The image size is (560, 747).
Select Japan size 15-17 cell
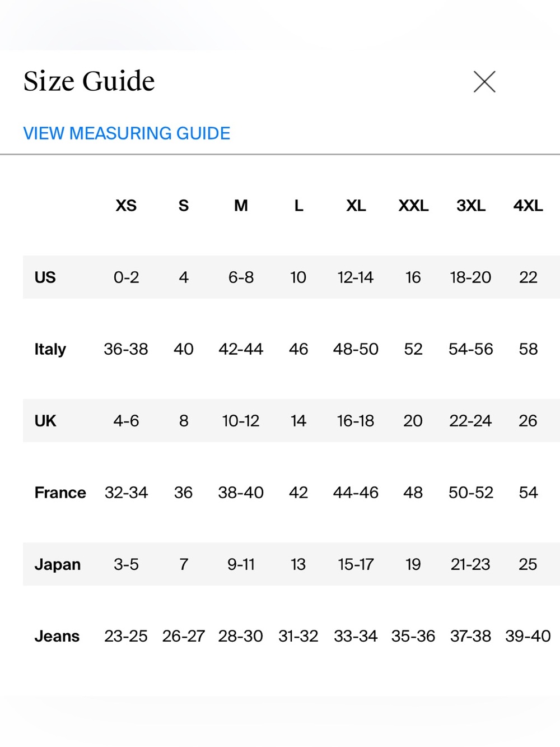[x=356, y=564]
